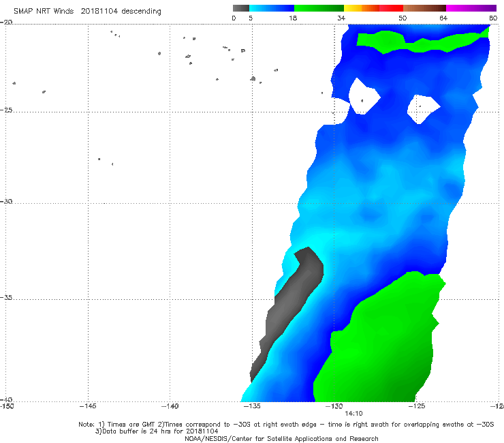Pick the green segment of the color bar
The image size is (504, 443).
tap(319, 8)
